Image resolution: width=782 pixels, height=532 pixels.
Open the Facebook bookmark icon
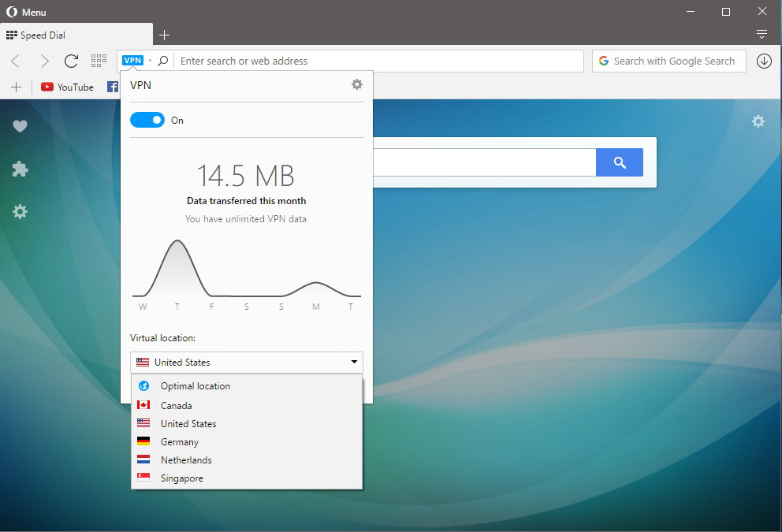pyautogui.click(x=113, y=87)
